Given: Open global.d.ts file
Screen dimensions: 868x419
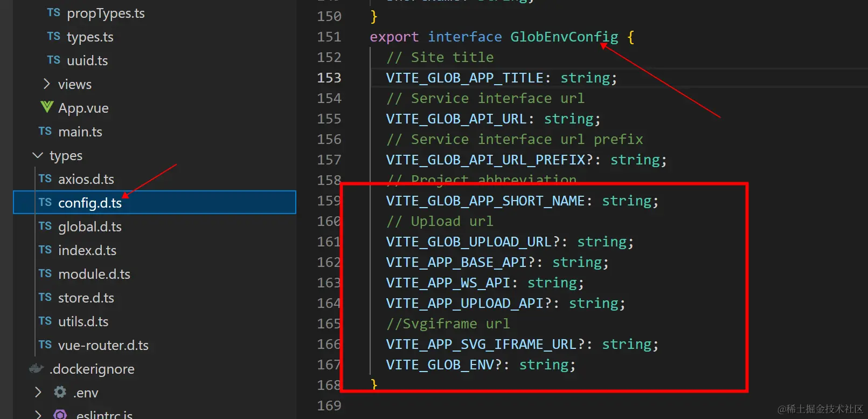Looking at the screenshot, I should tap(90, 227).
